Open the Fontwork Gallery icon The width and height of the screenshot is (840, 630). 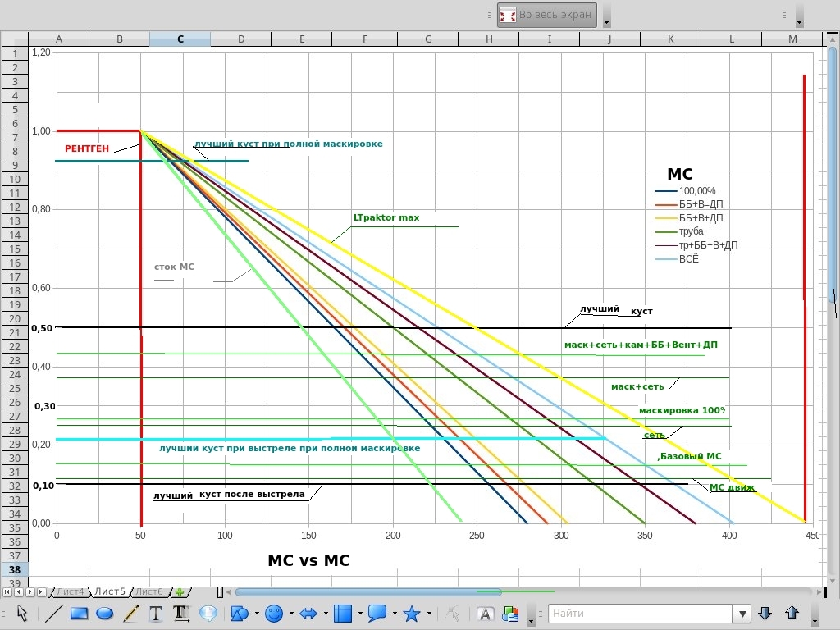coord(485,613)
